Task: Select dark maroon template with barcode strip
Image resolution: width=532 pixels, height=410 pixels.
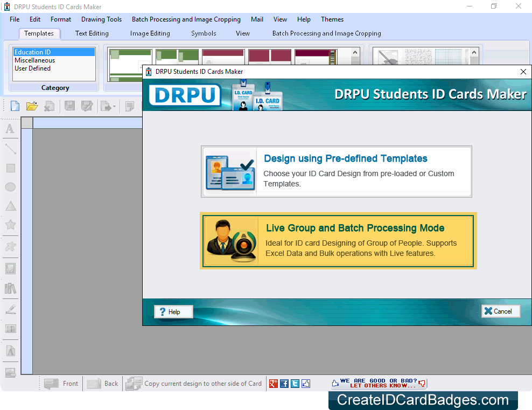Action: (x=316, y=57)
